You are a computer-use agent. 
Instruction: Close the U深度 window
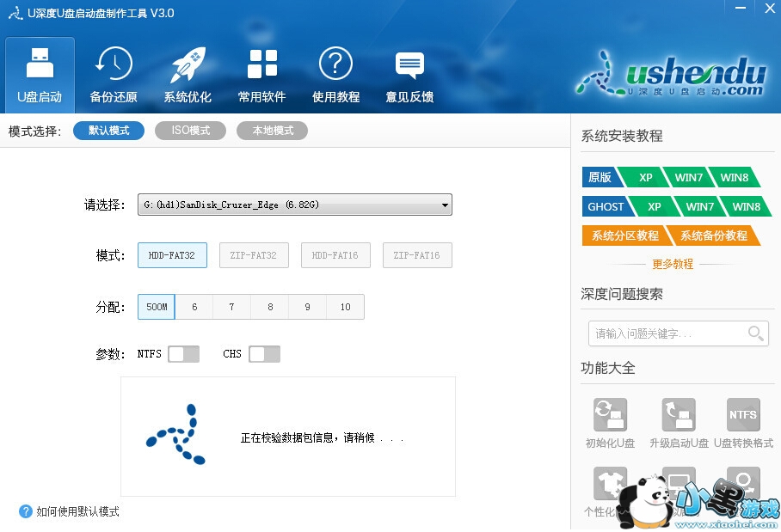click(770, 8)
